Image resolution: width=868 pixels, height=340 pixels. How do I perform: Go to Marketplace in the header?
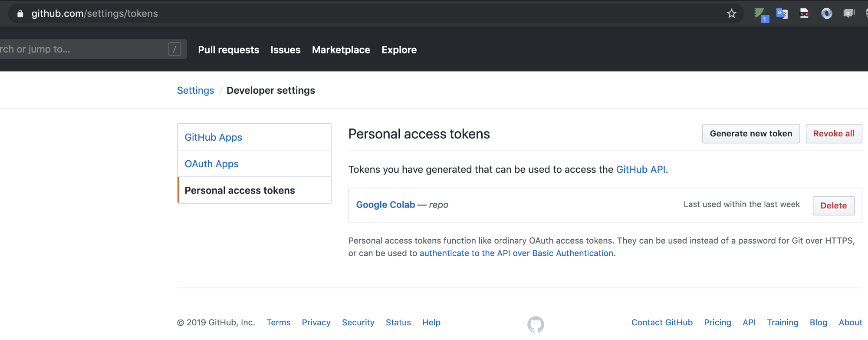pyautogui.click(x=341, y=50)
